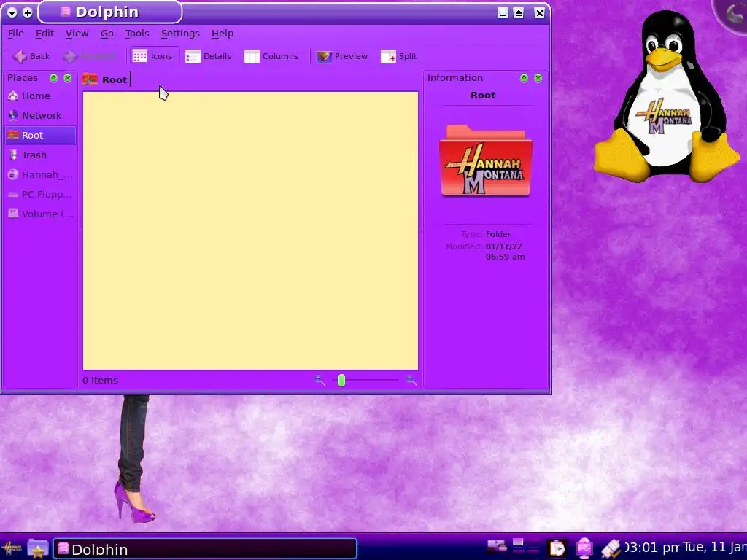Click the Root breadcrumb in the location bar

(x=115, y=80)
